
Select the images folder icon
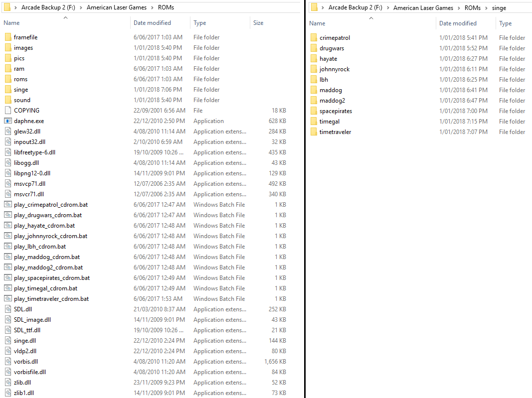coord(8,47)
